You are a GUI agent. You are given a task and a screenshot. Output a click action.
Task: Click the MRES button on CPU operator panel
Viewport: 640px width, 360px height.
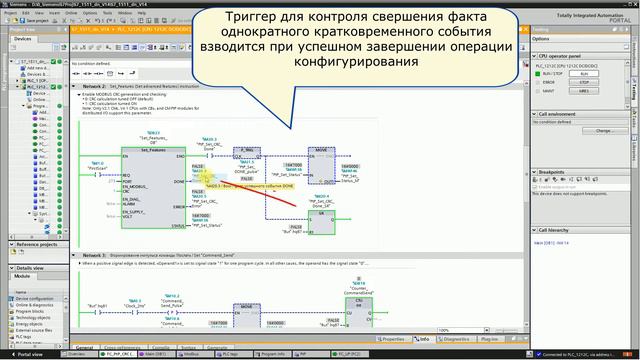click(584, 91)
